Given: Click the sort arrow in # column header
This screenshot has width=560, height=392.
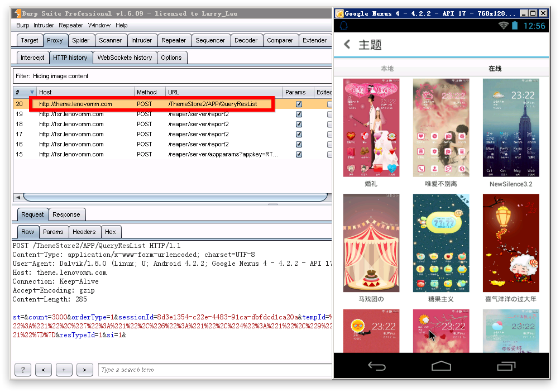Looking at the screenshot, I should click(x=32, y=92).
